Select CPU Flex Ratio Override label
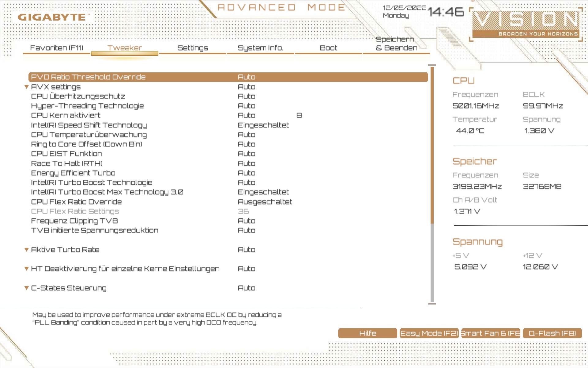This screenshot has width=588, height=368. (76, 202)
